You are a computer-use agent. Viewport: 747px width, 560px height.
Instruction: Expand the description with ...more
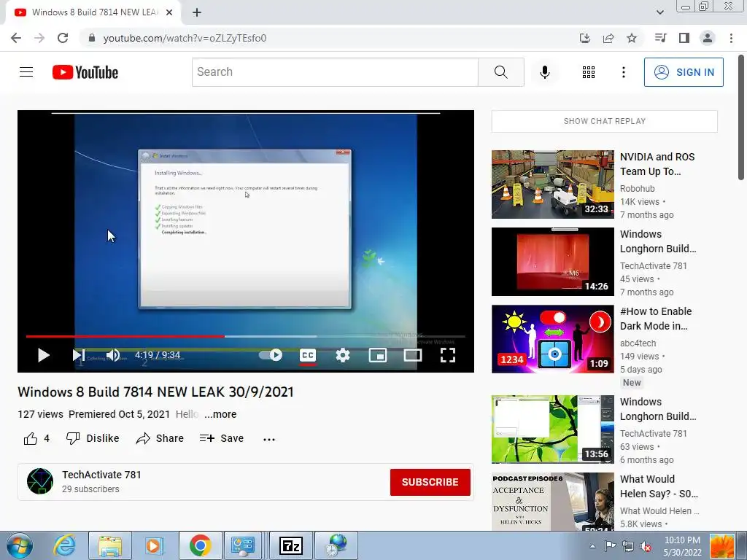[220, 414]
